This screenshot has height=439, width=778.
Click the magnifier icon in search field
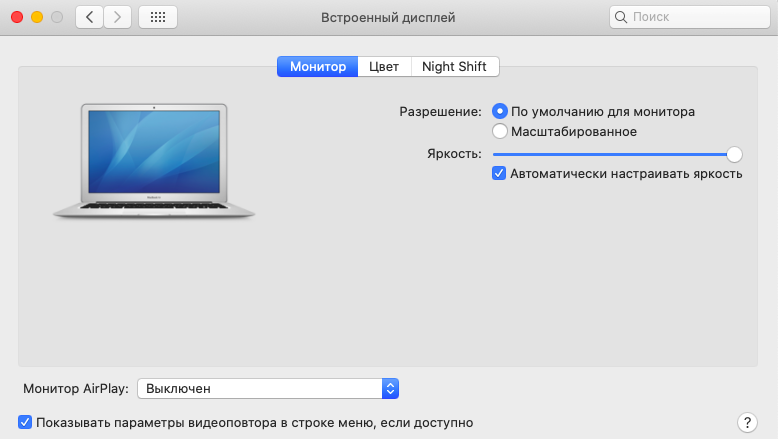[x=621, y=17]
